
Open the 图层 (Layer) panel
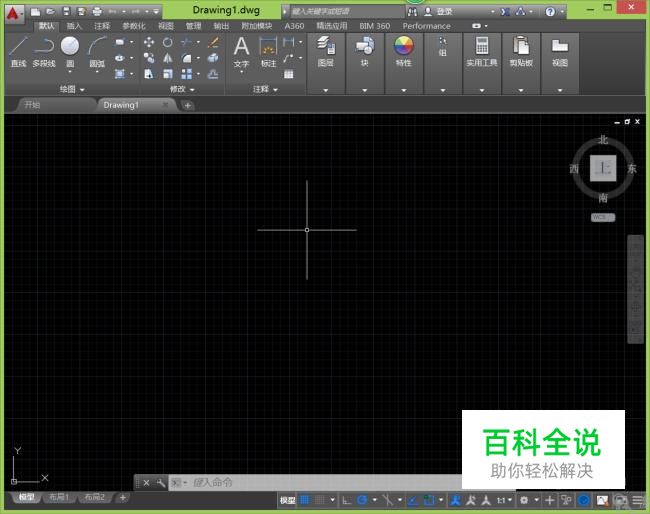tap(326, 52)
